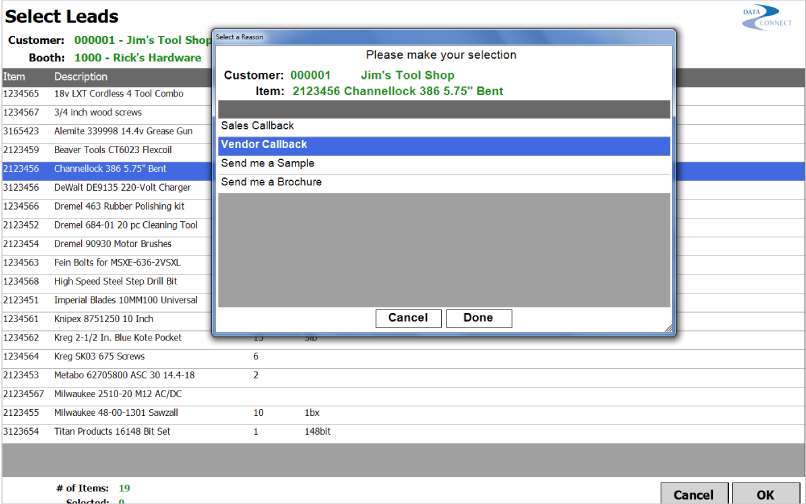Click item number 1234564
This screenshot has height=504, width=806.
coord(21,357)
